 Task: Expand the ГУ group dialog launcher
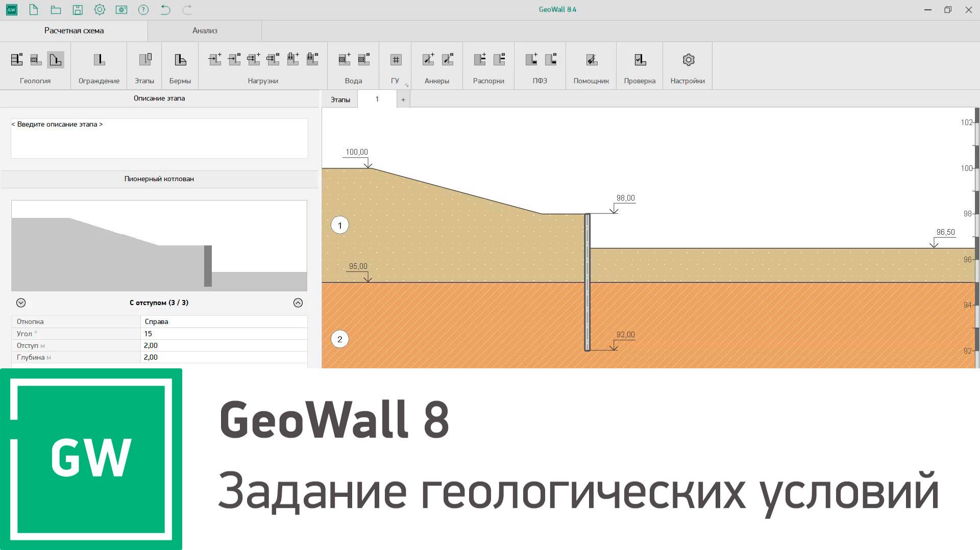tap(407, 85)
